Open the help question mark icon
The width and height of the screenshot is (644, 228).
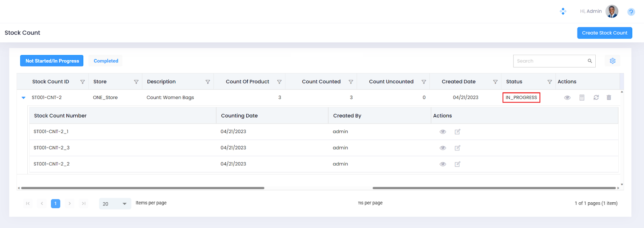631,12
